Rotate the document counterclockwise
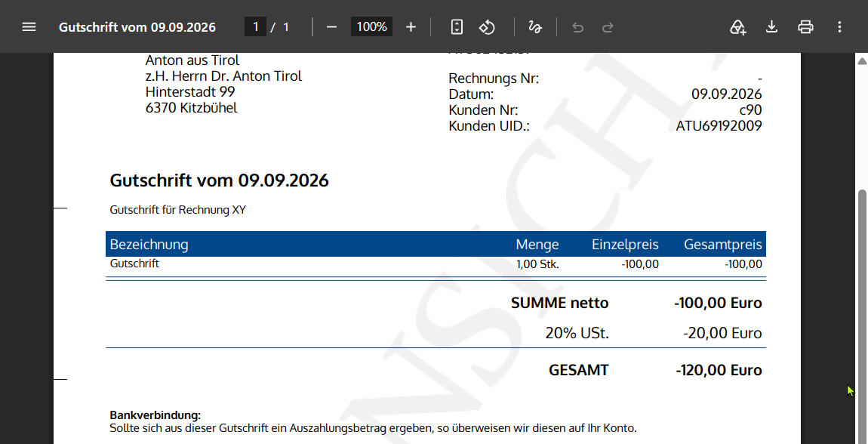The width and height of the screenshot is (868, 444). tap(487, 26)
